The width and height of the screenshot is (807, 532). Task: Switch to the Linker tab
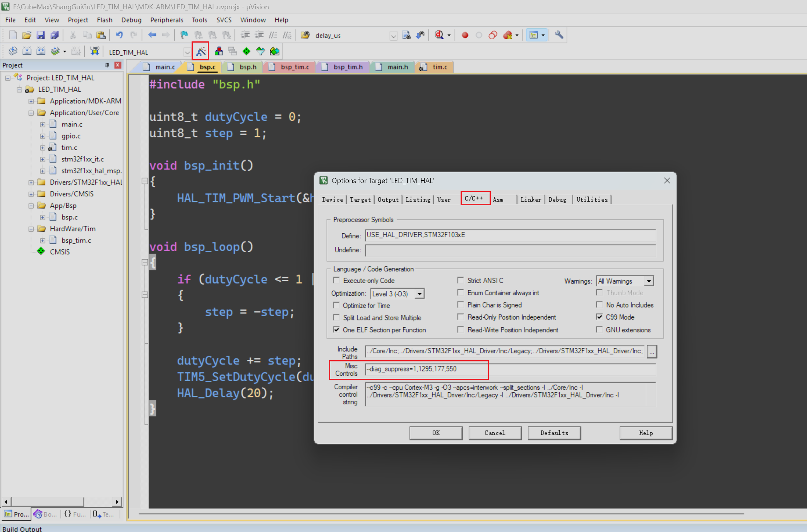530,200
